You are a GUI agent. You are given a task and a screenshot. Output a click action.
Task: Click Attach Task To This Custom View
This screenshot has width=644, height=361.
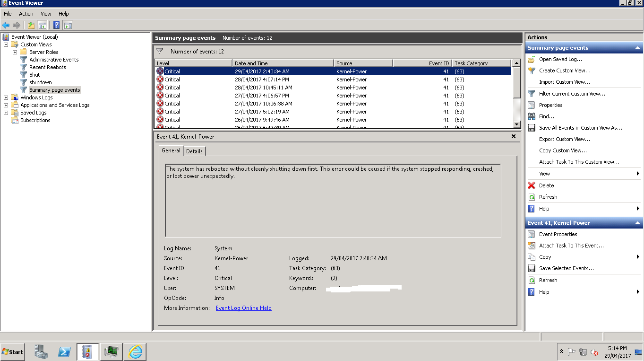click(x=586, y=161)
